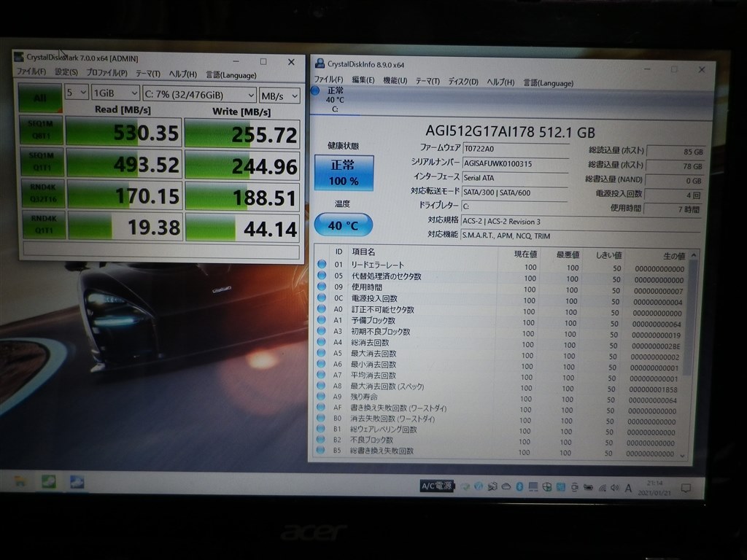Open テーマ(T) menu in CrystalDiskInfo

tap(427, 81)
